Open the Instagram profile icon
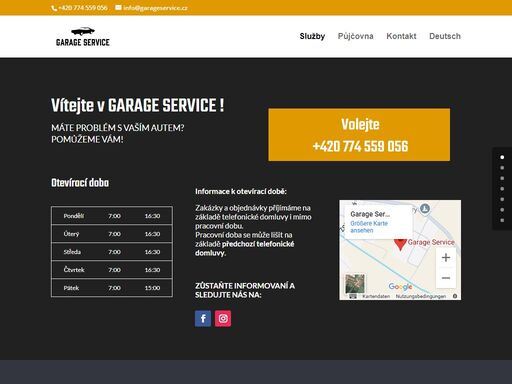This screenshot has width=512, height=384. 223,319
